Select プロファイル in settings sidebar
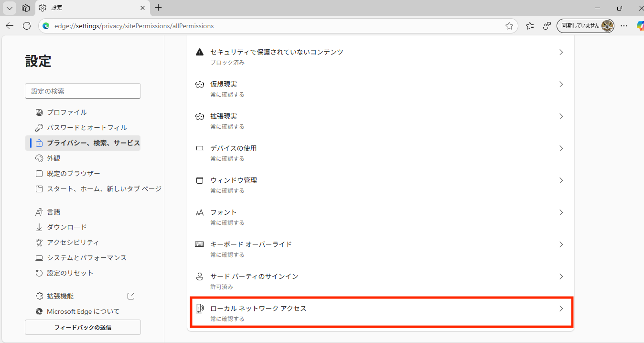The image size is (644, 343). [x=66, y=112]
